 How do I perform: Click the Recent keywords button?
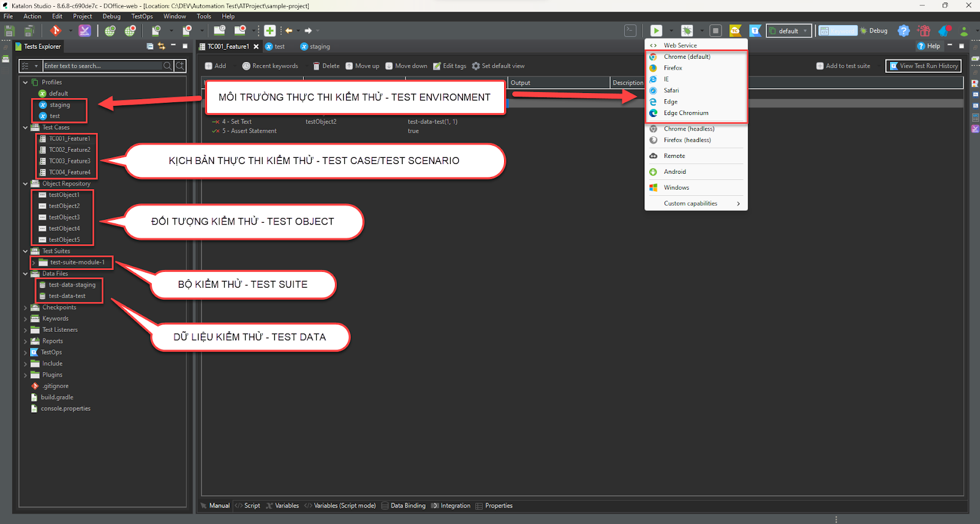[270, 66]
